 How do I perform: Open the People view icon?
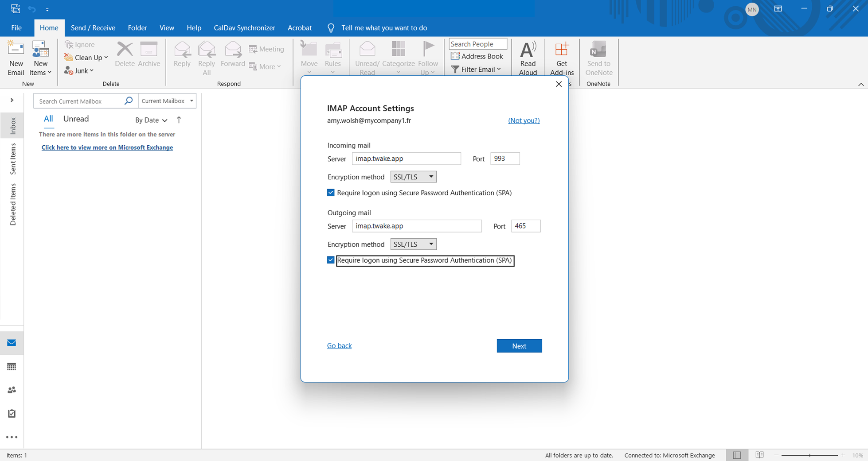12,390
